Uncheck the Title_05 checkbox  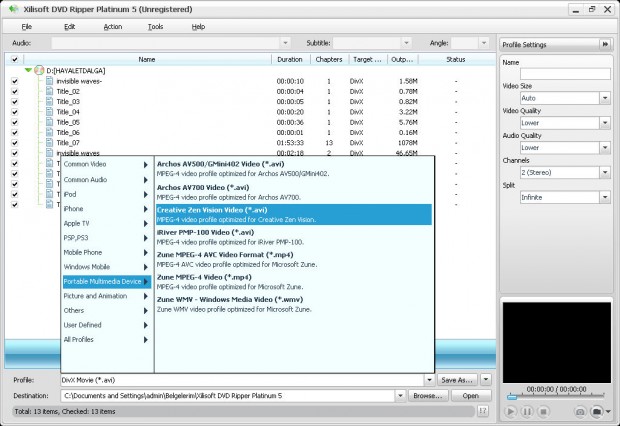click(x=15, y=122)
